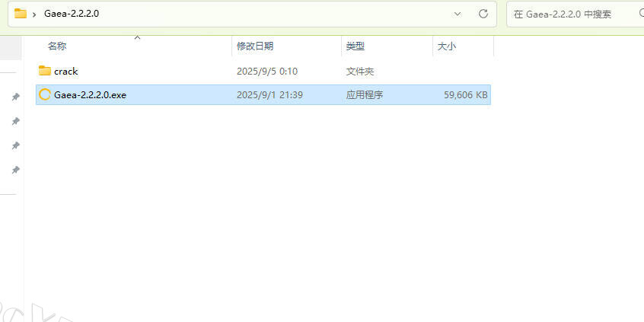Sort files by the 大小 column header
Image resolution: width=644 pixels, height=322 pixels.
point(446,46)
